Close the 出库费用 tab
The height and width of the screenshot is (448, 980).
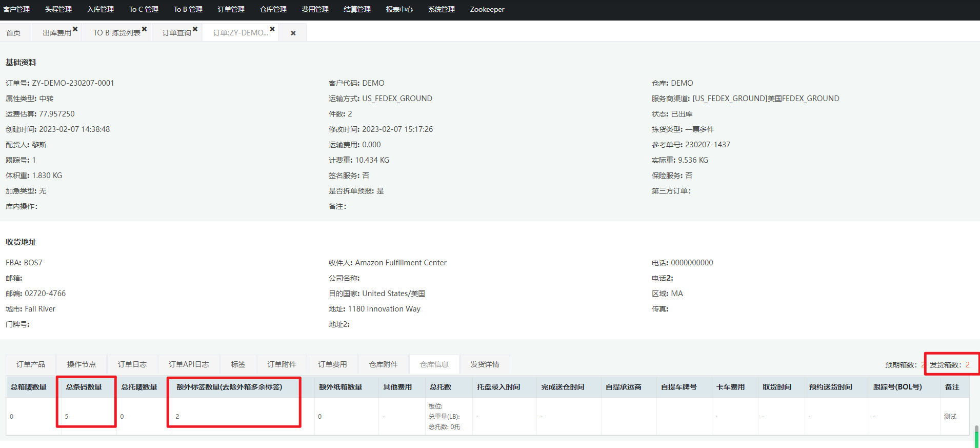pos(75,29)
